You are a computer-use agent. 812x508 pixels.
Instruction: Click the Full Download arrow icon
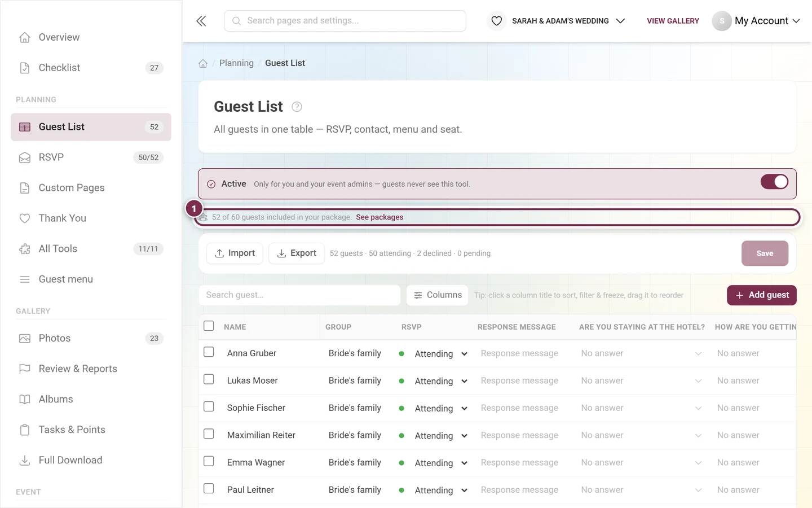coord(25,461)
